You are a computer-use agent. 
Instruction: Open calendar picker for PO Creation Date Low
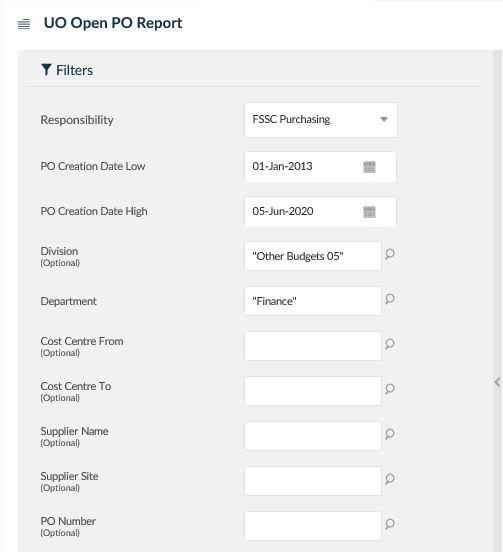pos(369,167)
